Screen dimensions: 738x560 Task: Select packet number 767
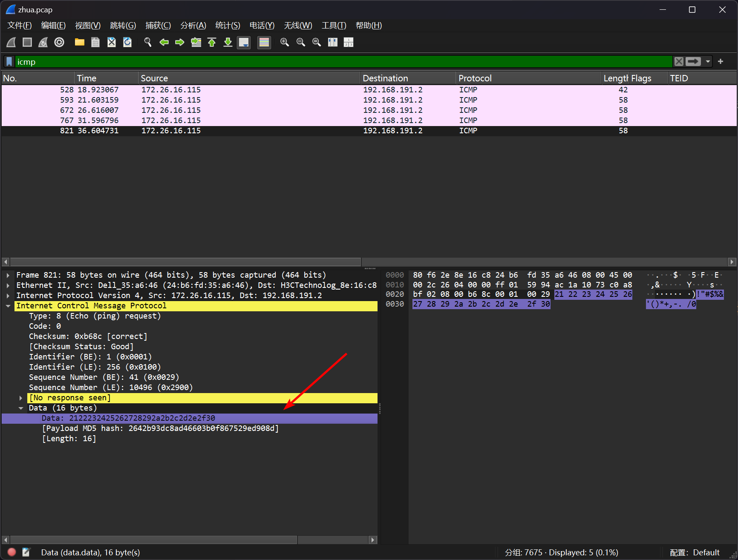coord(369,121)
